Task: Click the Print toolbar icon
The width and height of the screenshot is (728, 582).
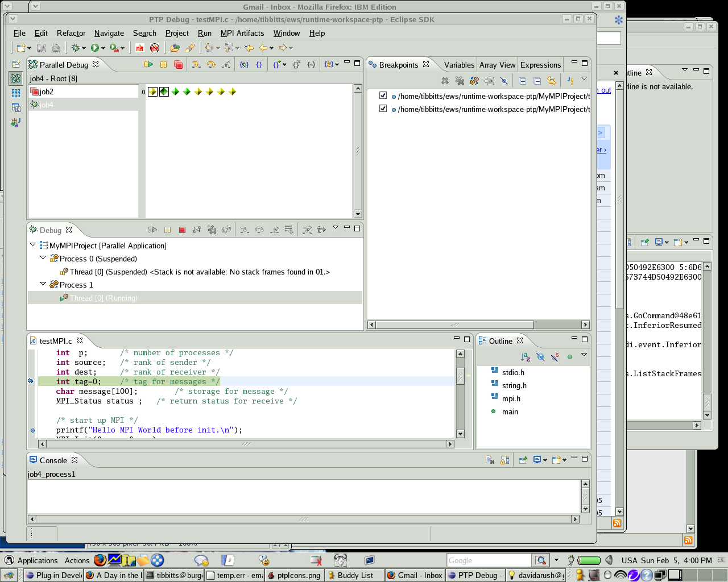Action: coord(56,48)
